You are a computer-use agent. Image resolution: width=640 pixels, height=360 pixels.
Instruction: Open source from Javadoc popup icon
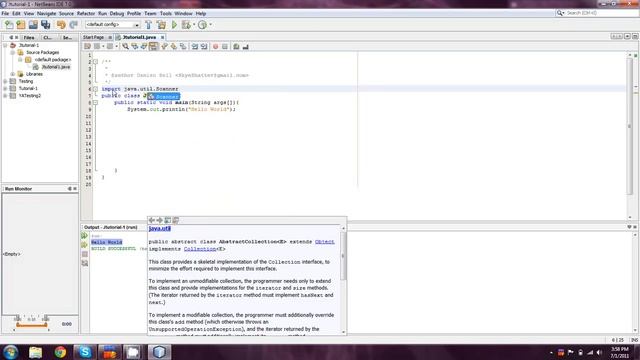point(176,220)
